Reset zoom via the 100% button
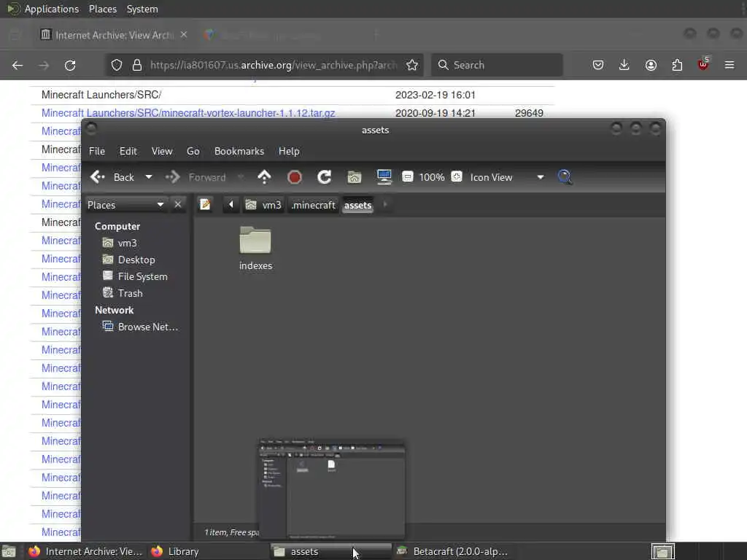 (x=432, y=177)
